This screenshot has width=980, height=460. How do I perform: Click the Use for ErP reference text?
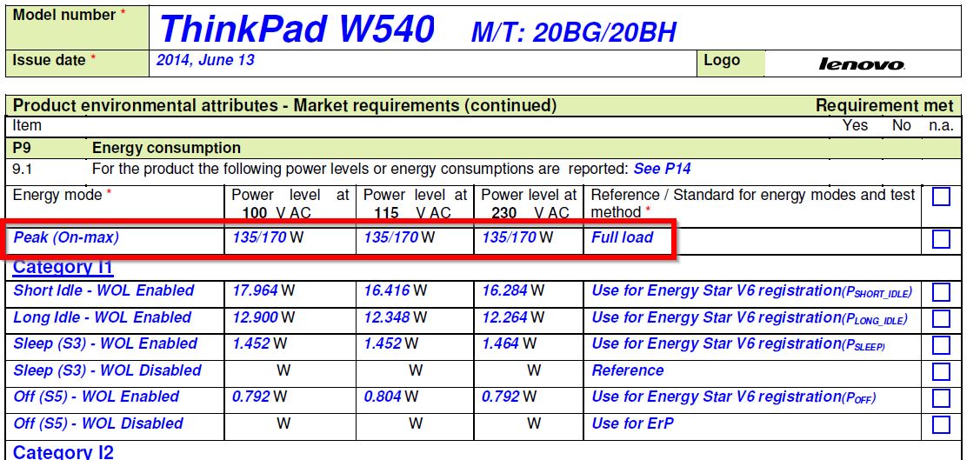[632, 423]
